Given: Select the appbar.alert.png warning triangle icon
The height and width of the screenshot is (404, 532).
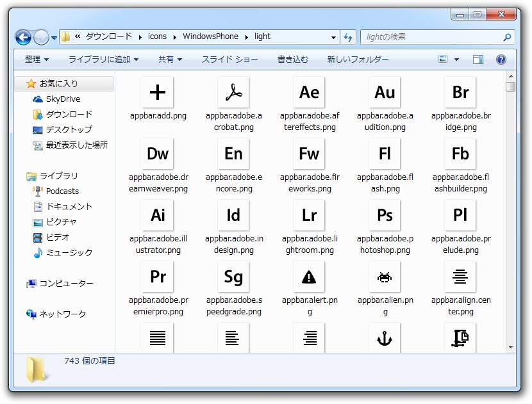Looking at the screenshot, I should click(x=308, y=277).
